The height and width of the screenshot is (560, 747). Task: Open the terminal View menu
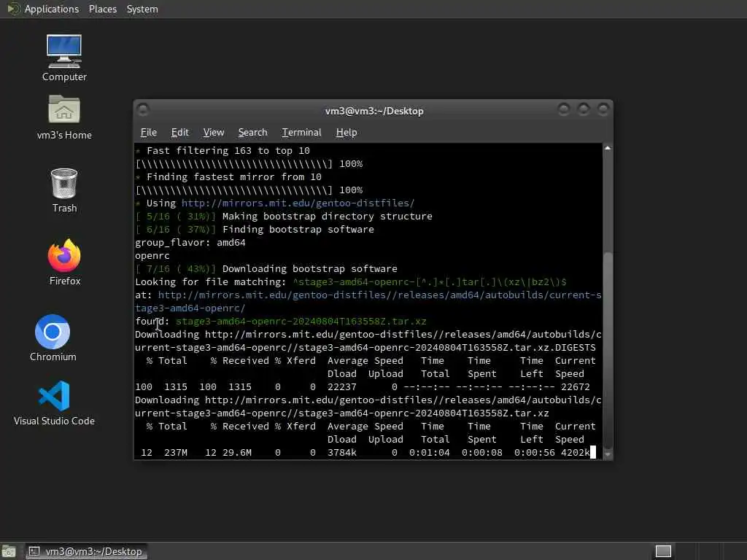(214, 133)
